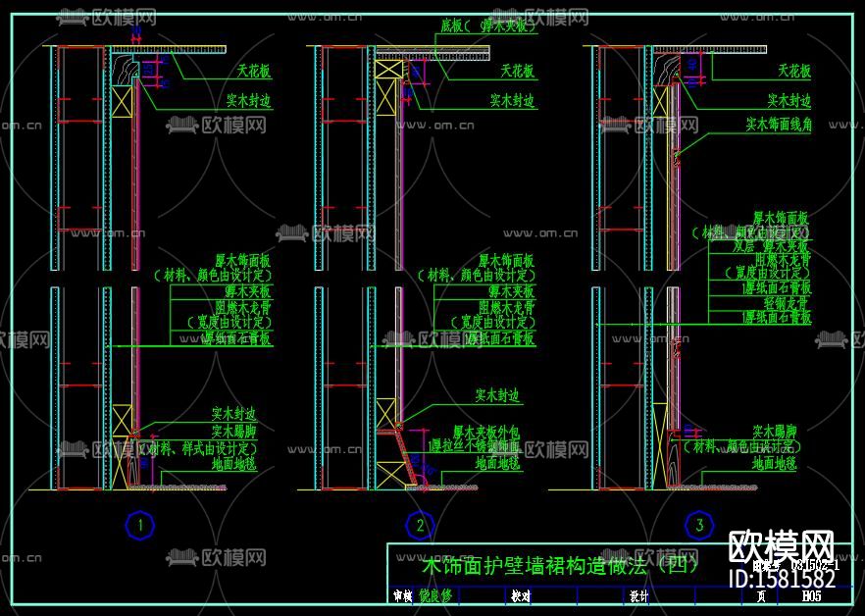Select the 页 label in title block

761,596
